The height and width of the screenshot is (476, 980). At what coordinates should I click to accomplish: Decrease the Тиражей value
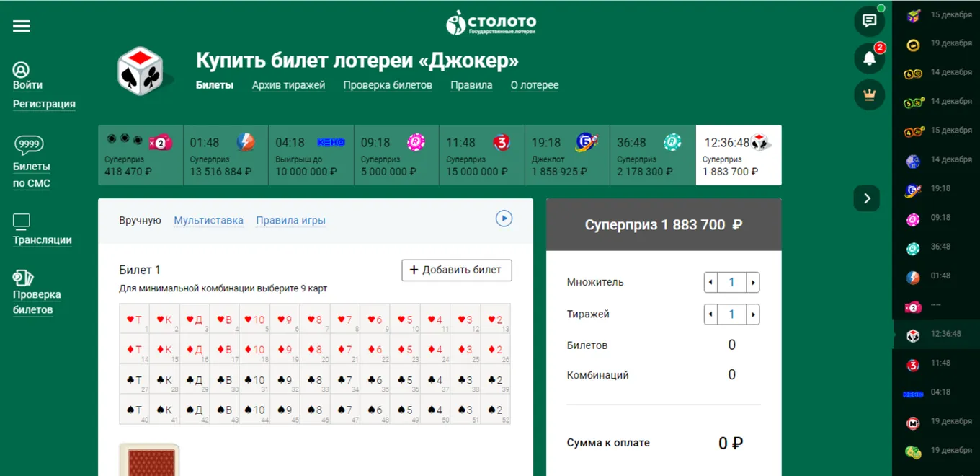[711, 314]
